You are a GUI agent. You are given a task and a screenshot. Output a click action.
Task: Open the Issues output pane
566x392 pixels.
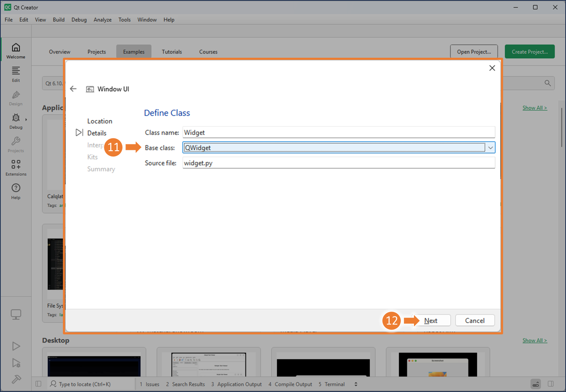[x=150, y=384]
